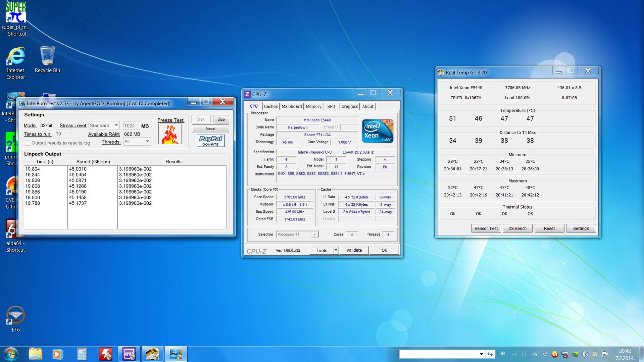
Task: Click the Freeze Test flame icon
Action: [170, 134]
